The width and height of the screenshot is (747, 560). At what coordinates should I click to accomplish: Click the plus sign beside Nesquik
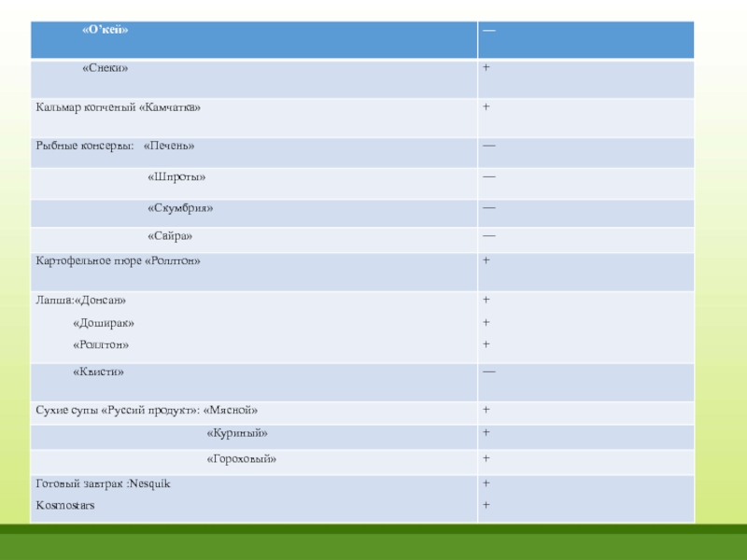pyautogui.click(x=486, y=483)
